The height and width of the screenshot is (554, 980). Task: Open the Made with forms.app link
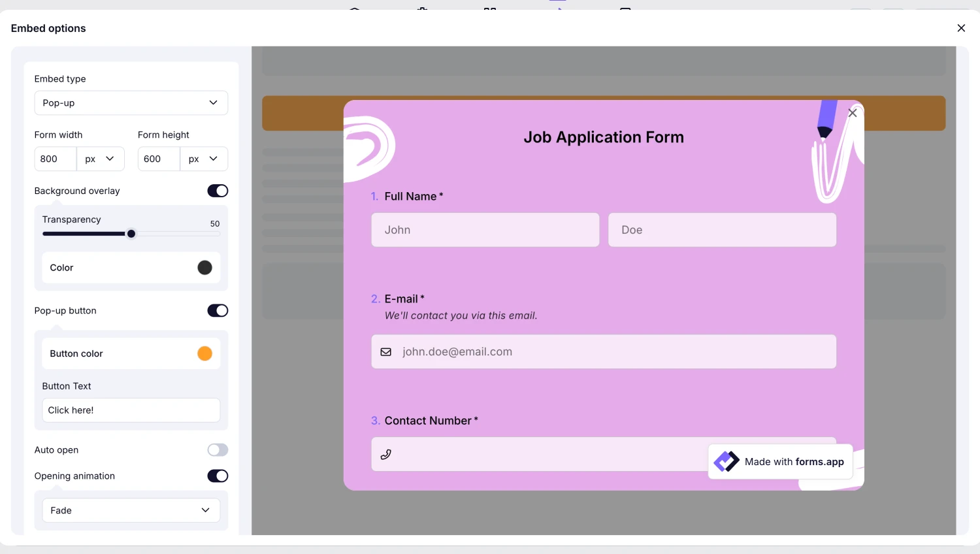tap(793, 462)
